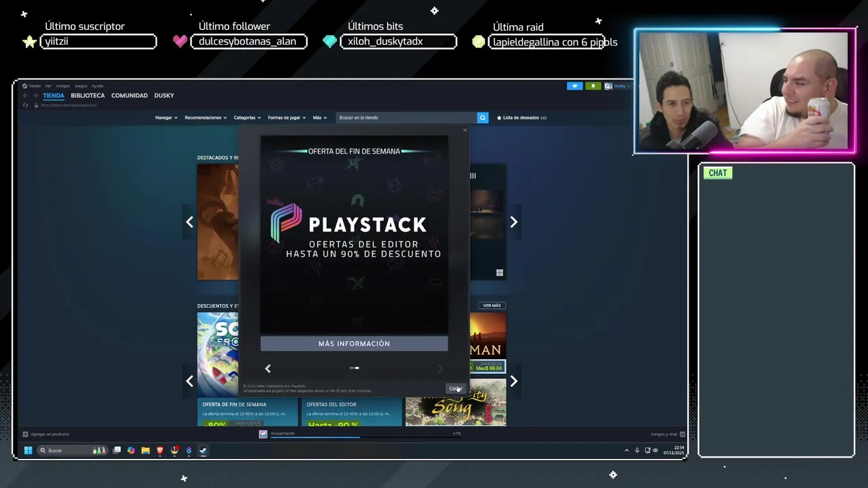Switch to the DUSKY profile tab
The width and height of the screenshot is (868, 488).
click(x=164, y=96)
